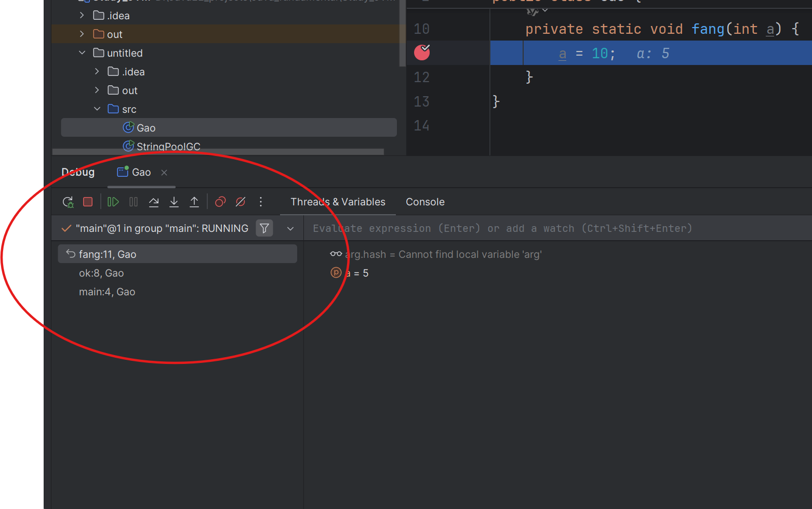Select the variable a = 5
Viewport: 812px width, 509px height.
tap(350, 273)
